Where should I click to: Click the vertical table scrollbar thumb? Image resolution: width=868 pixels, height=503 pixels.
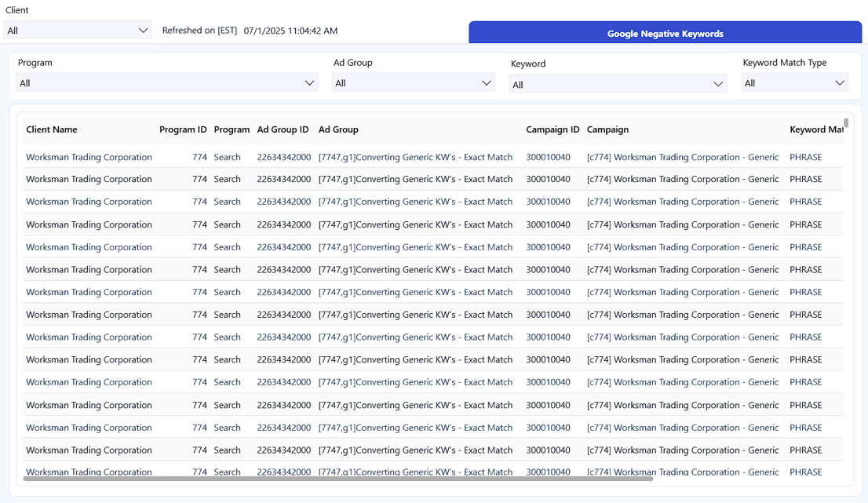point(846,123)
